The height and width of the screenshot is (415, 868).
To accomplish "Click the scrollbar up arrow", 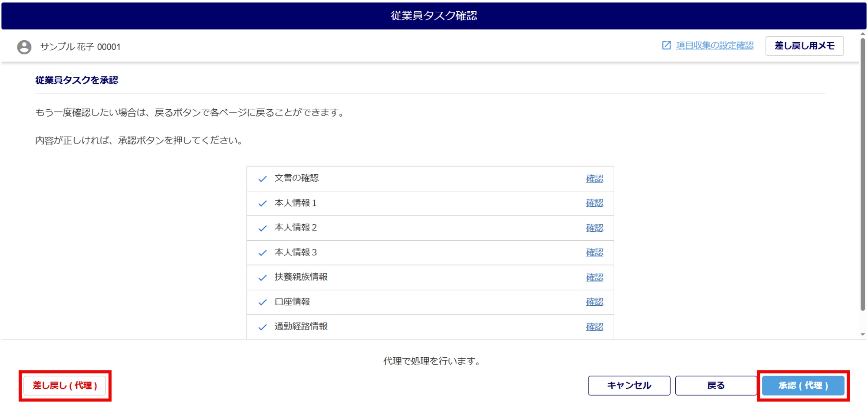I will (863, 33).
